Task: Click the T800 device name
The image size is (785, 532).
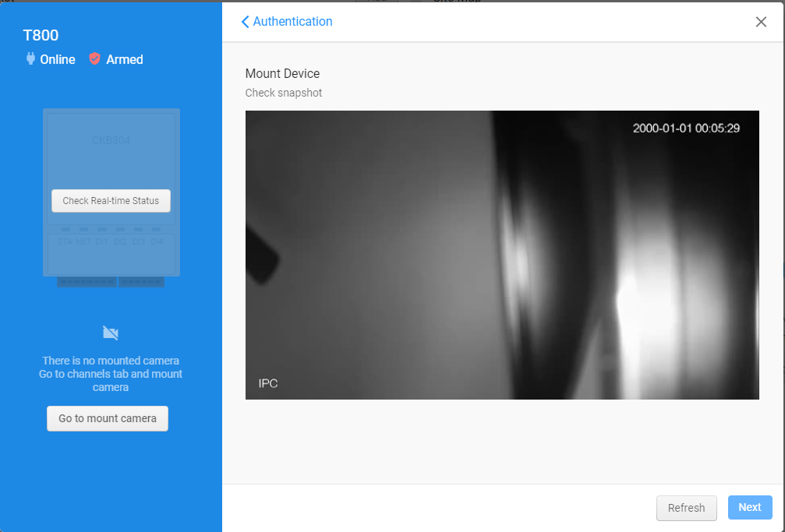Action: click(x=41, y=35)
